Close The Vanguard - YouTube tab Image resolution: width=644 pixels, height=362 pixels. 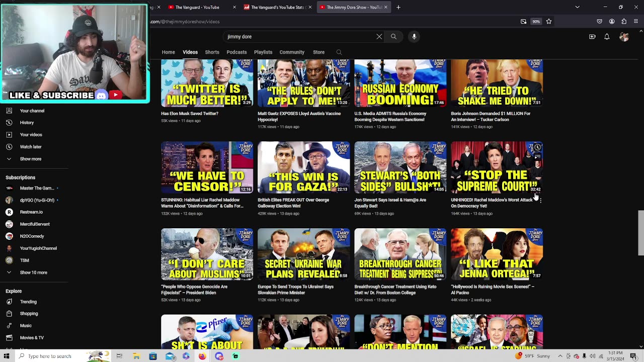click(234, 7)
